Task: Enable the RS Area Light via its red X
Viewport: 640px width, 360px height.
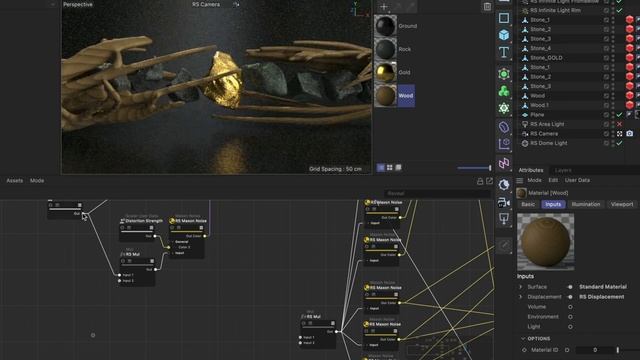Action: [620, 124]
